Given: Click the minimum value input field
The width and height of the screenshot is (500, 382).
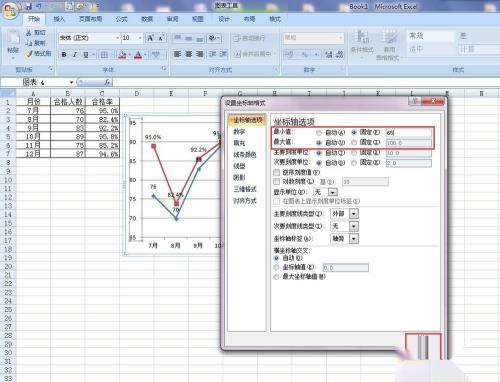Looking at the screenshot, I should point(409,133).
